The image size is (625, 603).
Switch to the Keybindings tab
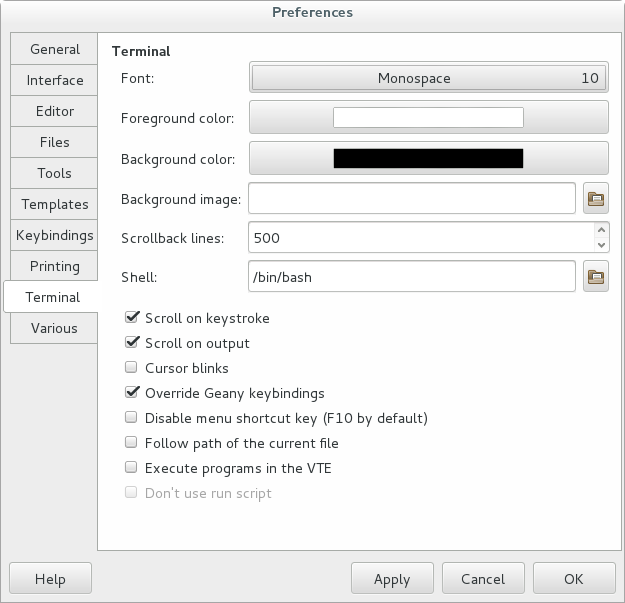click(55, 235)
